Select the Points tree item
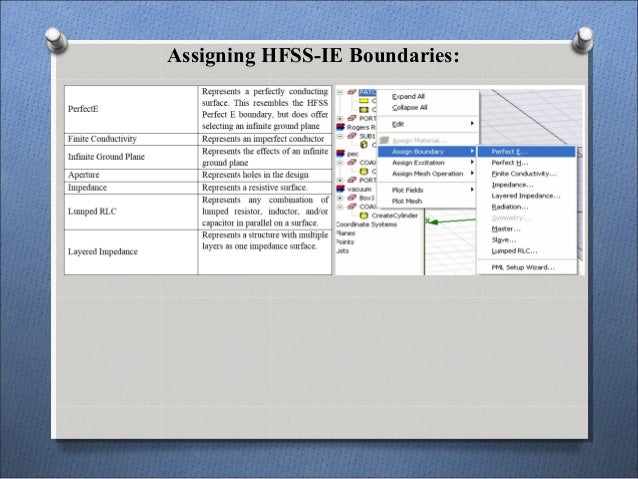This screenshot has width=638, height=479. coord(345,242)
